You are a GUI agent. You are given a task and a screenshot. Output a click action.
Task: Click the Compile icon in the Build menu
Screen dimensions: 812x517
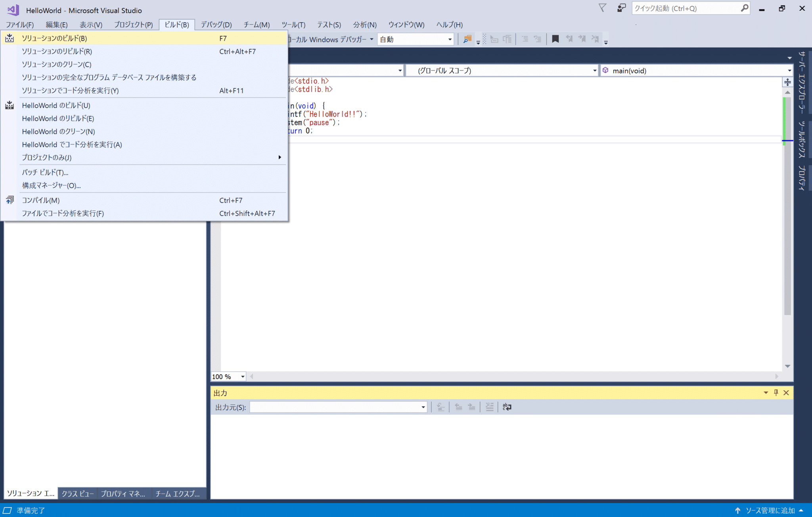coord(9,200)
